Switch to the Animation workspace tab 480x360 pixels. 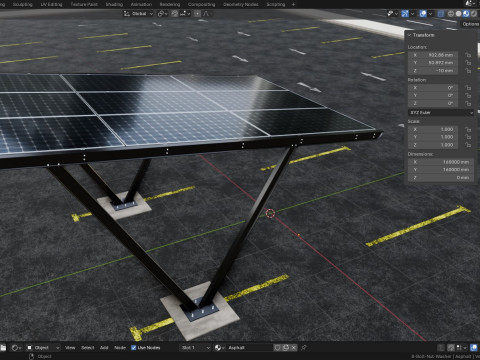(141, 4)
